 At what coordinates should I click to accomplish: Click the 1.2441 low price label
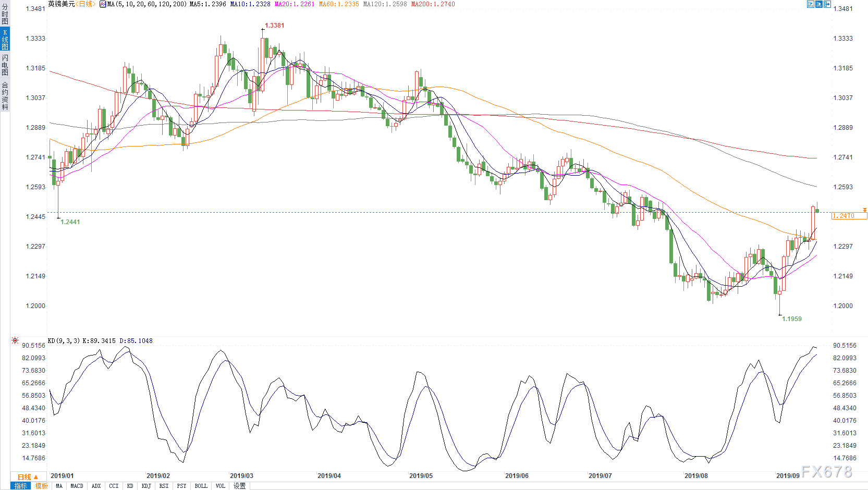[x=70, y=222]
